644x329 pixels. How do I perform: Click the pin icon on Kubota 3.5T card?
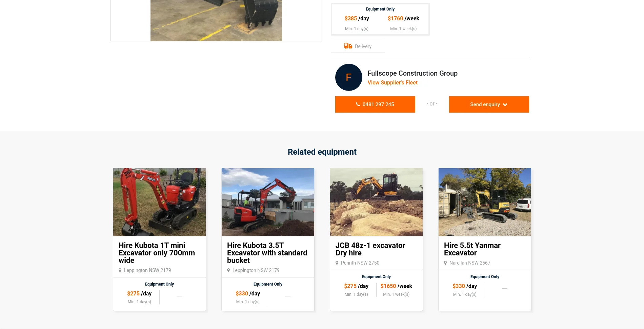(x=228, y=270)
